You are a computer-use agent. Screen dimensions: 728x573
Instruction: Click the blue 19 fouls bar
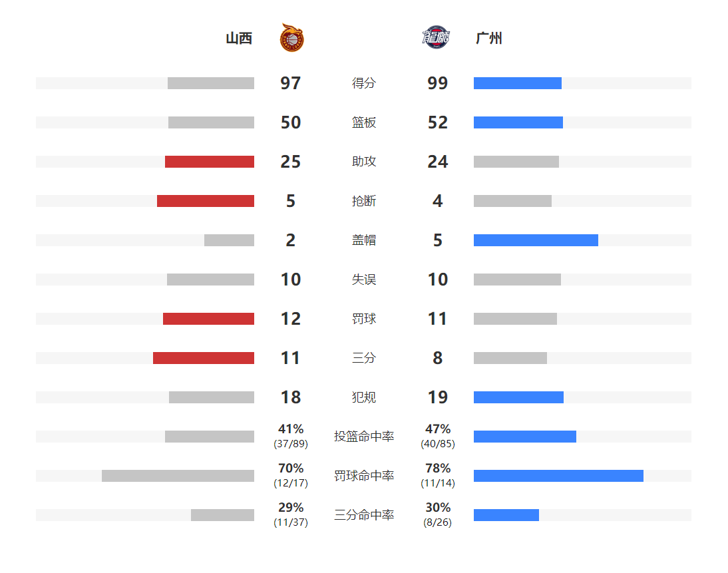tap(518, 397)
